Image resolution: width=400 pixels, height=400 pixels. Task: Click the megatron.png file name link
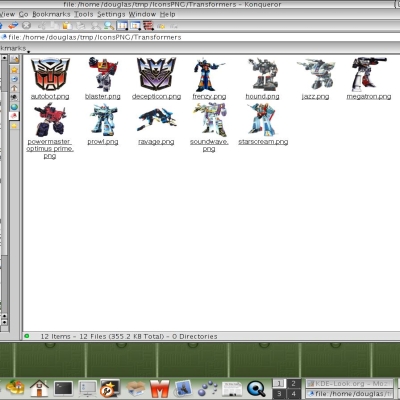(x=369, y=96)
